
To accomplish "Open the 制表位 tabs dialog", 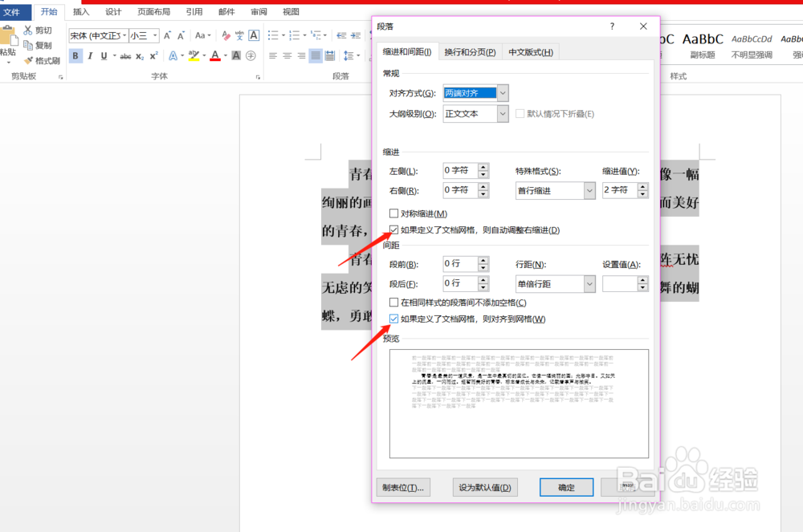I will click(x=403, y=487).
